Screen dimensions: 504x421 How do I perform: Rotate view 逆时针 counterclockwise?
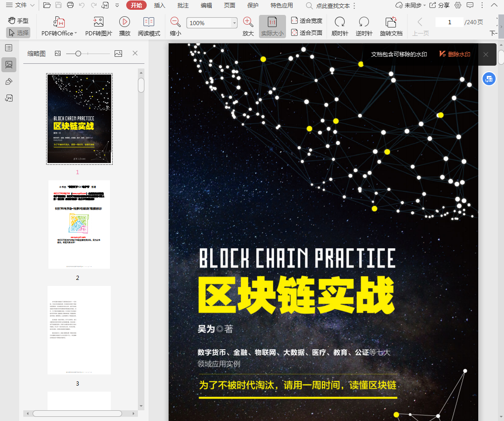tap(364, 27)
